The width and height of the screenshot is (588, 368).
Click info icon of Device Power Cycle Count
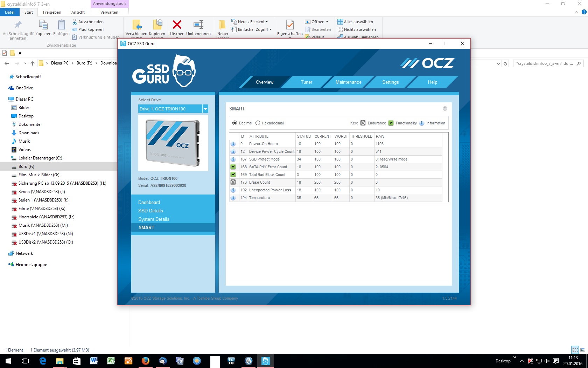233,151
